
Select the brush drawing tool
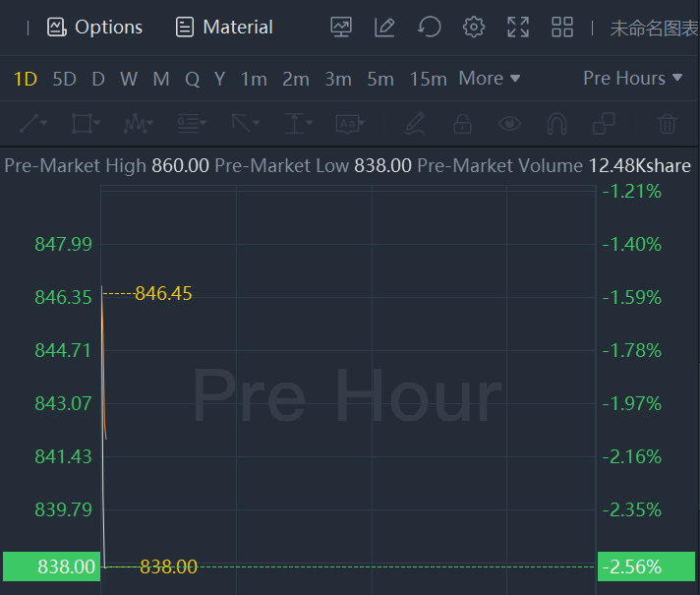click(x=414, y=124)
